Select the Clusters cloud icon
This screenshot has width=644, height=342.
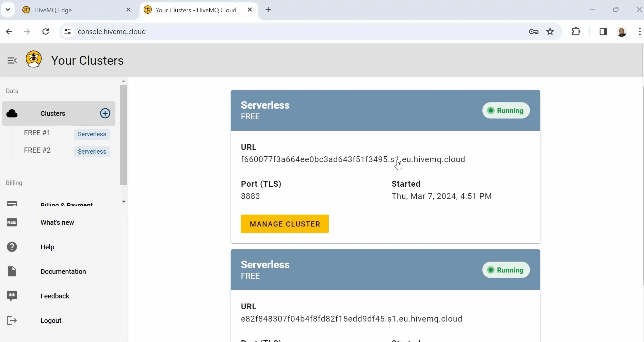[x=12, y=113]
